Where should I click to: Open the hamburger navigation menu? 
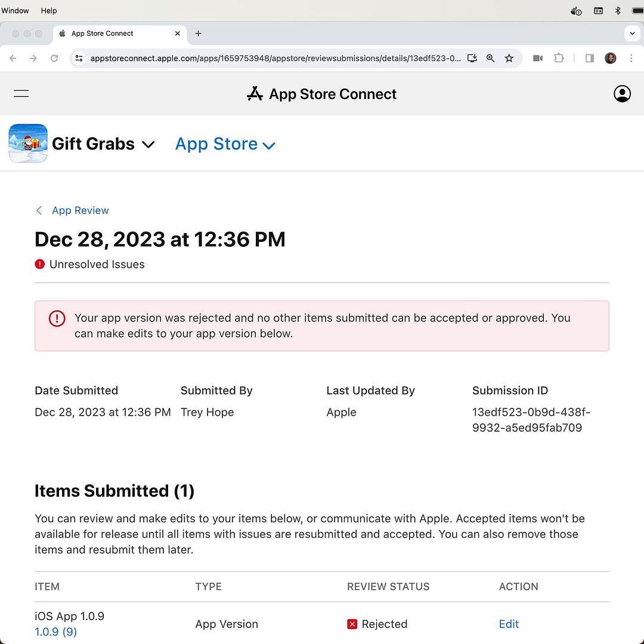[x=21, y=94]
